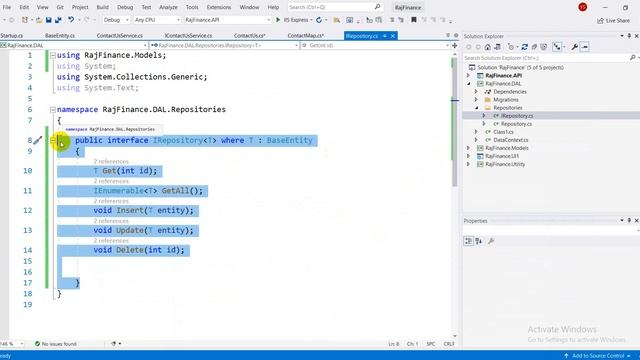Click Show All Files icon in Solution Explorer
Image resolution: width=640 pixels, height=360 pixels.
click(x=544, y=47)
